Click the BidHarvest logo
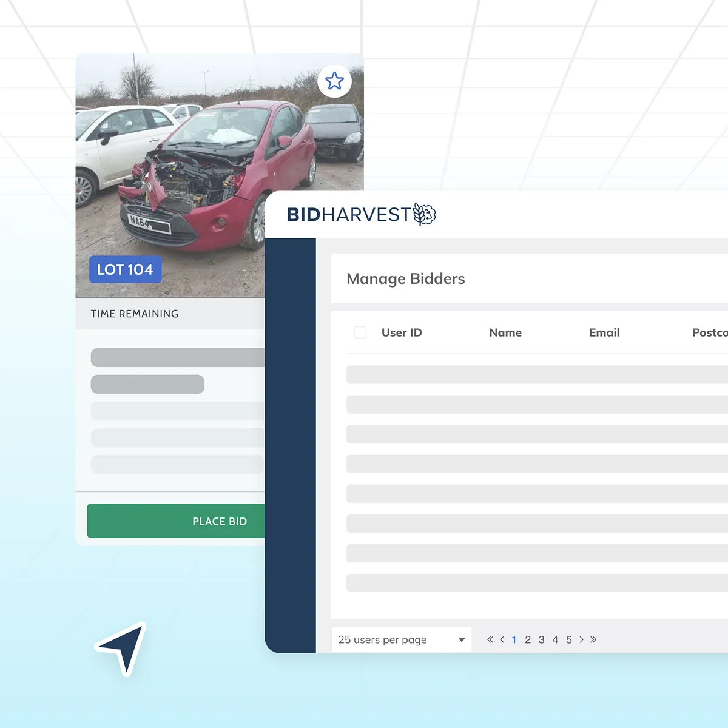 361,214
